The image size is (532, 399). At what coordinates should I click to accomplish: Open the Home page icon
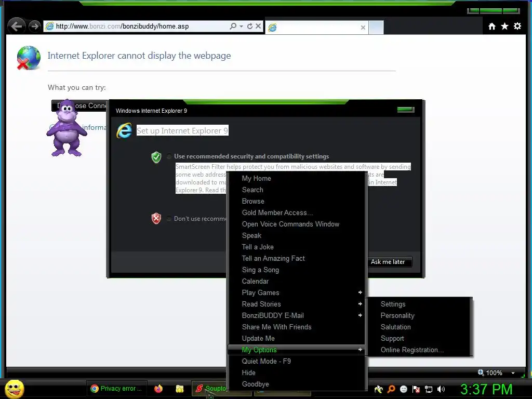tap(492, 26)
